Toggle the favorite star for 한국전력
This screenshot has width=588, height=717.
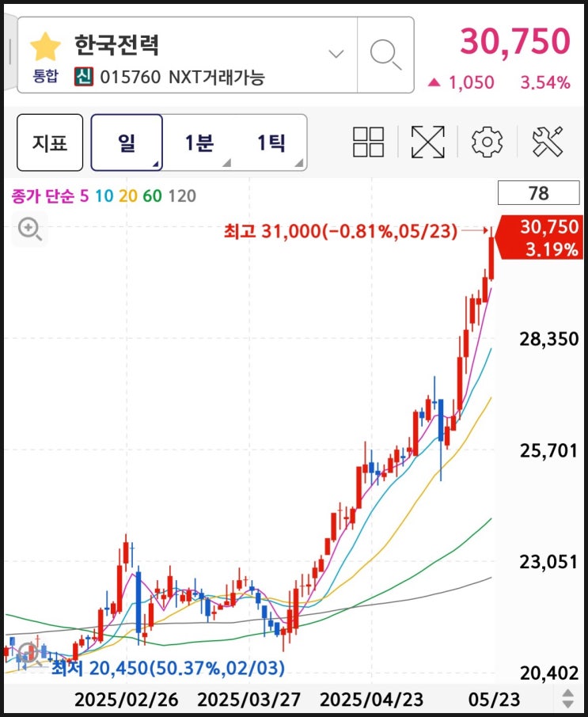45,47
